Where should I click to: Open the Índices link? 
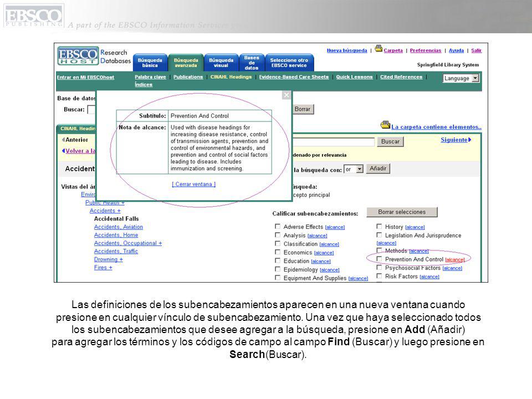coord(144,84)
